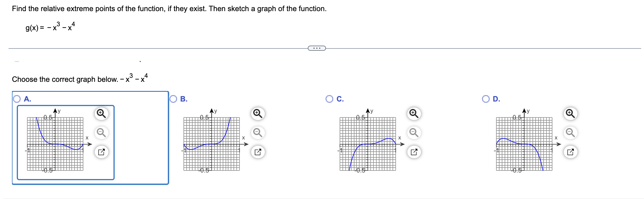Screen dimensions: 644x199
Task: Click the graph thumbnail in option A
Action: coord(55,143)
